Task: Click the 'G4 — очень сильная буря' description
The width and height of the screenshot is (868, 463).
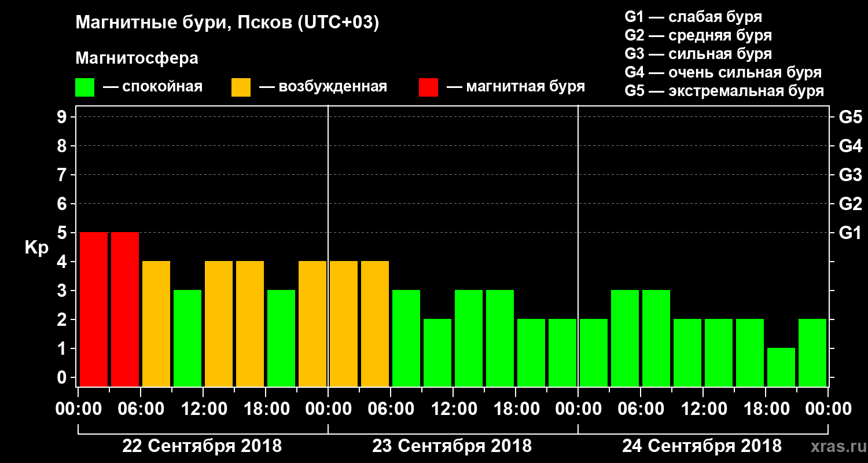Action: coord(723,72)
